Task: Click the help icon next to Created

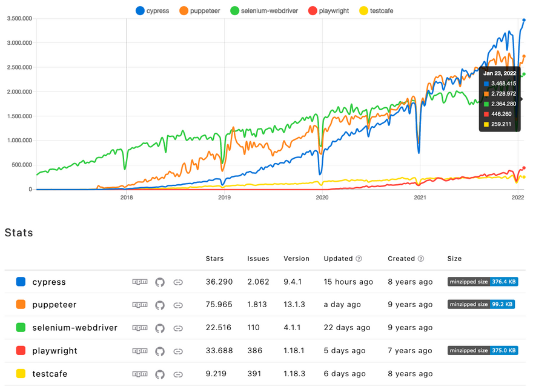Action: pos(421,259)
